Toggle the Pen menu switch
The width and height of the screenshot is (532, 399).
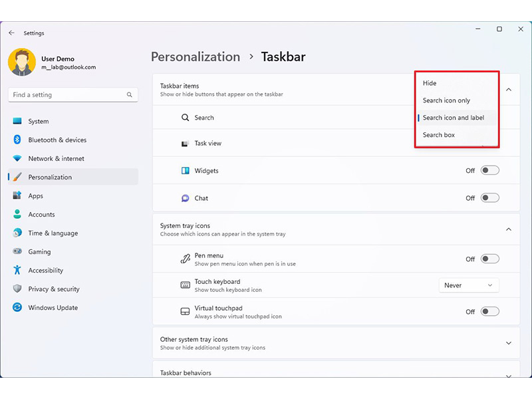tap(490, 259)
